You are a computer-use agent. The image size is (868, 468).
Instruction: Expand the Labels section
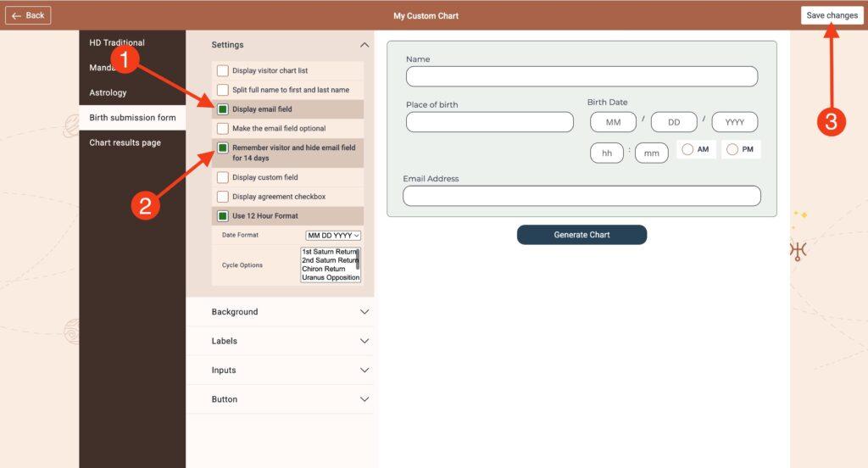364,341
